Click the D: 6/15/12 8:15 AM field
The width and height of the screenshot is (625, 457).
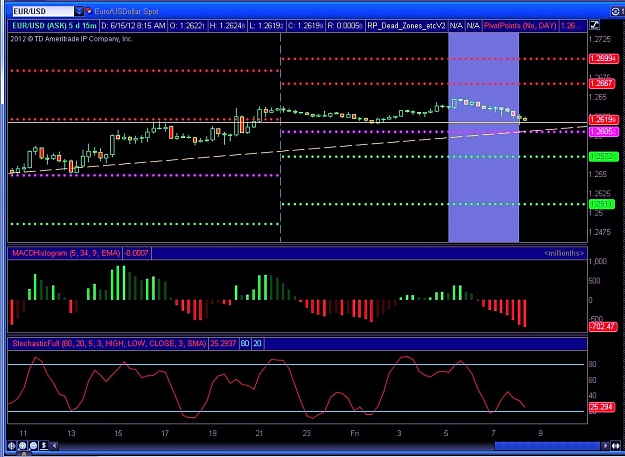133,26
